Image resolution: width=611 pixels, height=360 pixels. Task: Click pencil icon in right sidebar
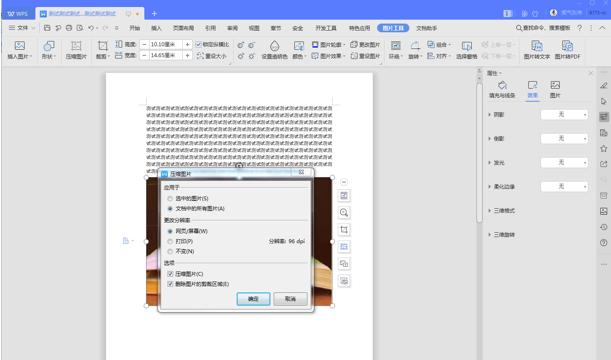tap(604, 85)
